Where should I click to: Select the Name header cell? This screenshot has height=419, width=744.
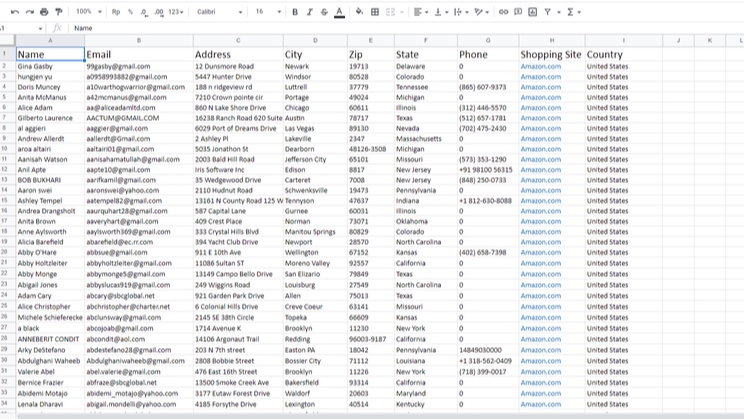(50, 54)
